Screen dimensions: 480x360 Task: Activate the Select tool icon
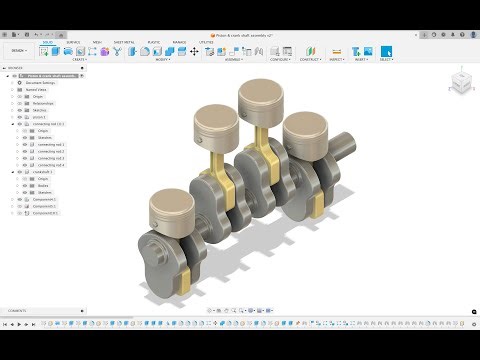(386, 51)
